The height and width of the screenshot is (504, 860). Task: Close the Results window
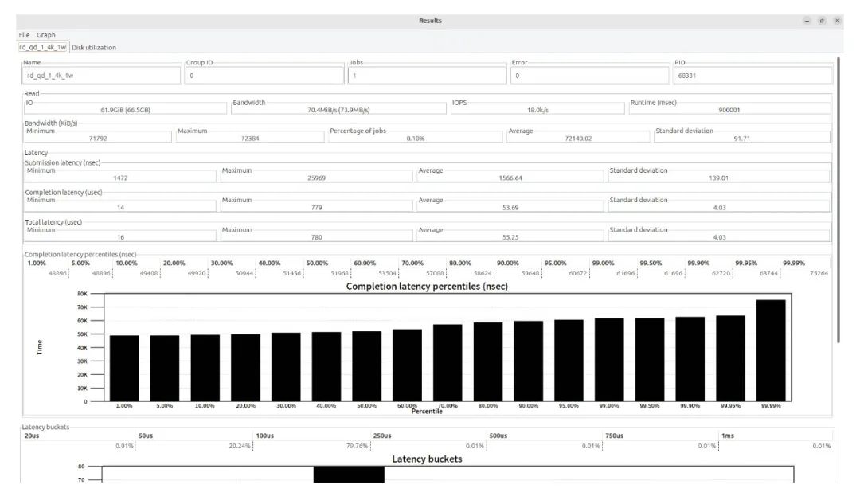(x=837, y=21)
